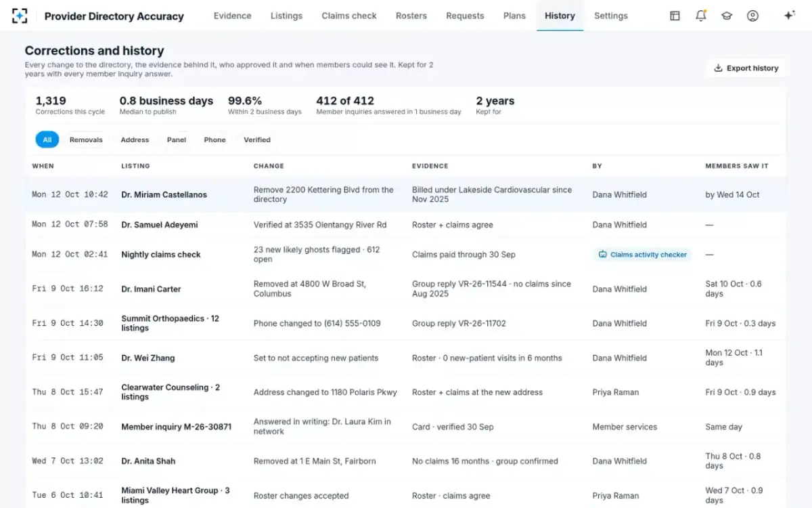Image resolution: width=812 pixels, height=508 pixels.
Task: Switch to the Listings tab
Action: pyautogui.click(x=286, y=16)
